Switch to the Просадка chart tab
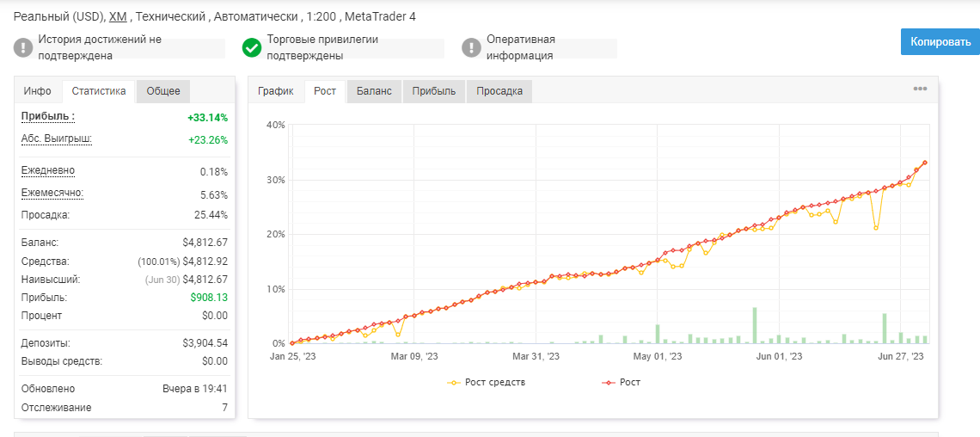 click(499, 91)
